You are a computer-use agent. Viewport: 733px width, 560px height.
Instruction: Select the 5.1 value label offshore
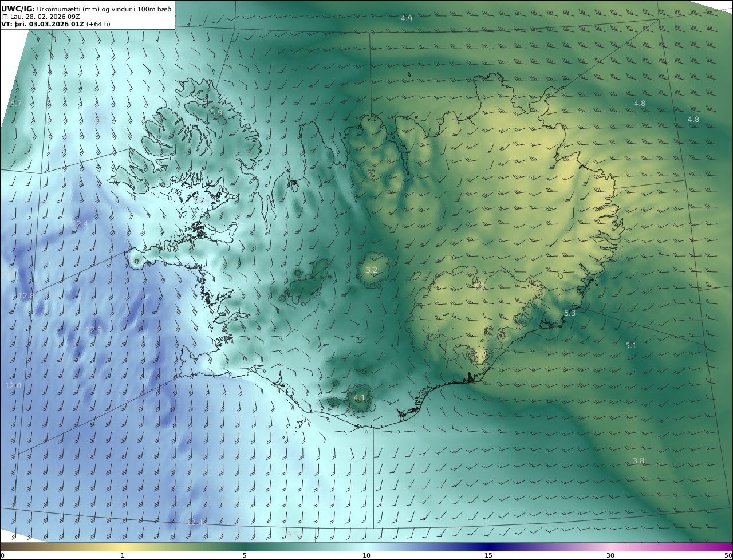point(630,346)
